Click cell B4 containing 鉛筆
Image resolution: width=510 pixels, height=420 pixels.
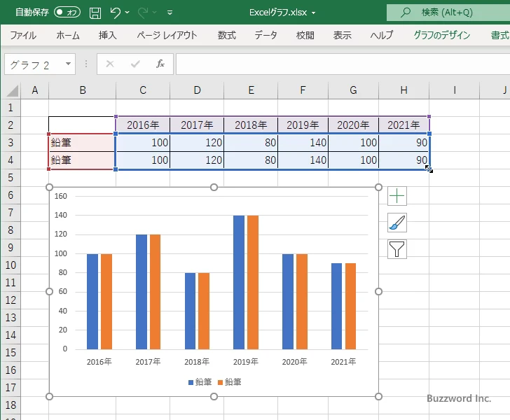pyautogui.click(x=82, y=160)
